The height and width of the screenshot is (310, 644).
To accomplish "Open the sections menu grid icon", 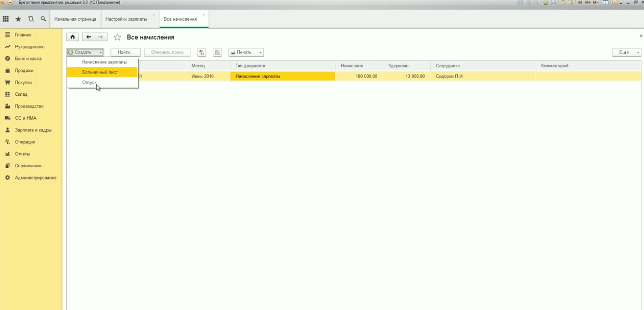I will tap(6, 19).
